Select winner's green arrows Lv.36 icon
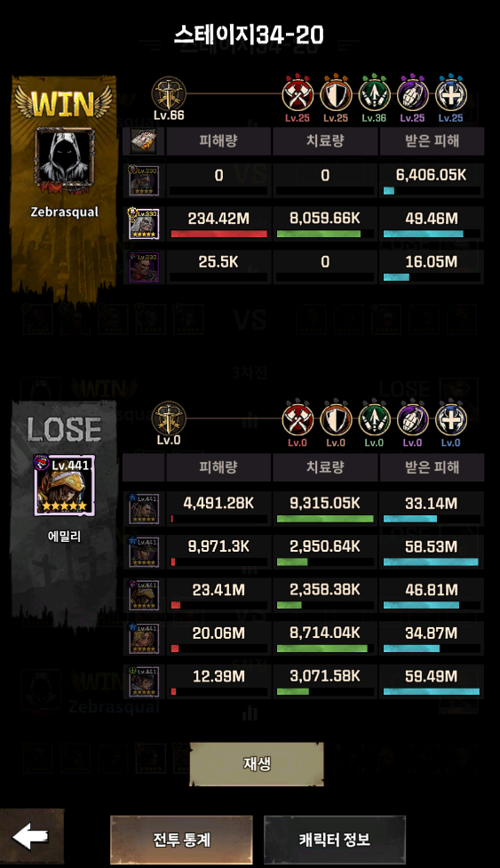500x868 pixels. tap(374, 95)
